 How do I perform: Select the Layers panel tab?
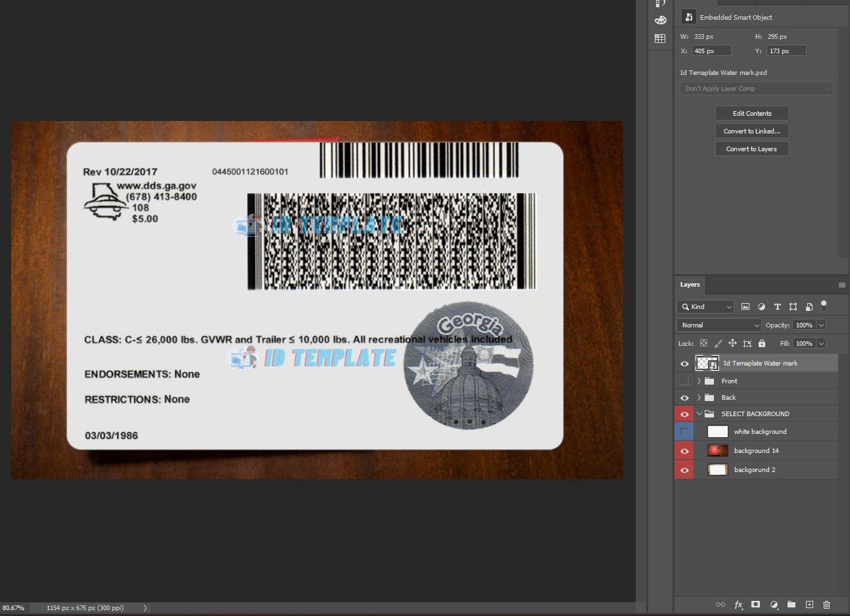point(690,285)
